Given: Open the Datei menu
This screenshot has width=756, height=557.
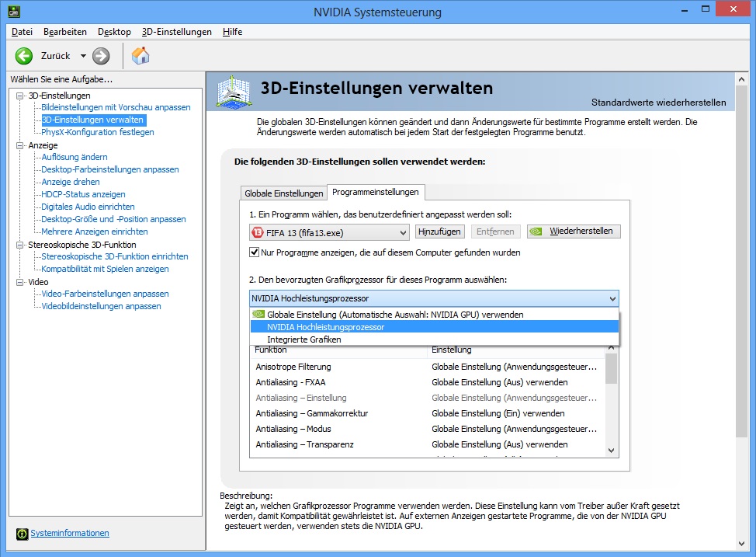Looking at the screenshot, I should pos(22,32).
